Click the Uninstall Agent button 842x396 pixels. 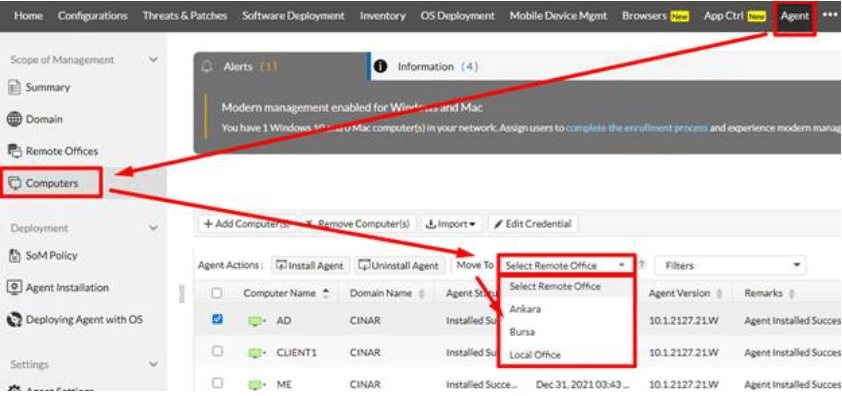(400, 265)
